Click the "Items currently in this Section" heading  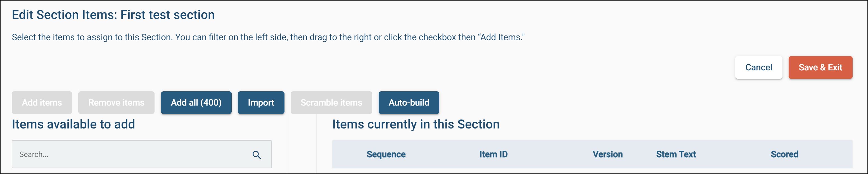[x=416, y=125]
